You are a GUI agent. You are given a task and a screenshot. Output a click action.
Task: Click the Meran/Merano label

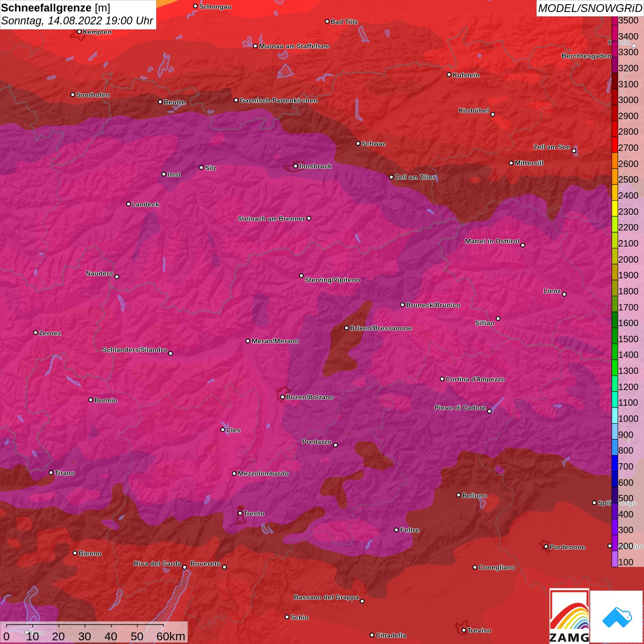[275, 341]
